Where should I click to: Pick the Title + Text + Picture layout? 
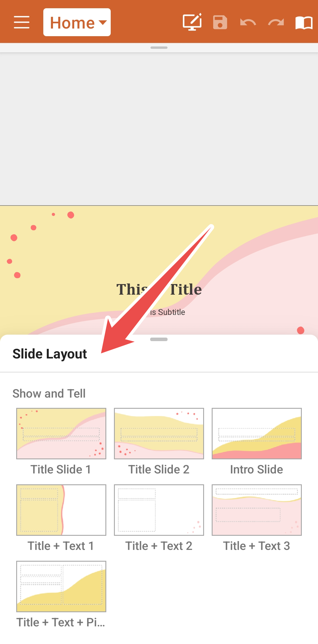tap(61, 586)
